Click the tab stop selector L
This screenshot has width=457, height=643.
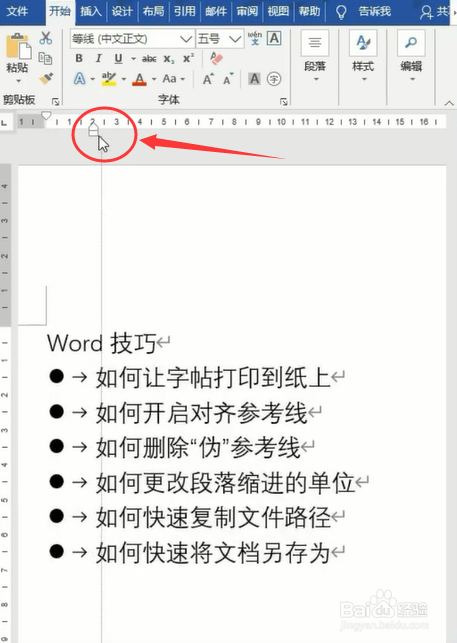(x=5, y=122)
